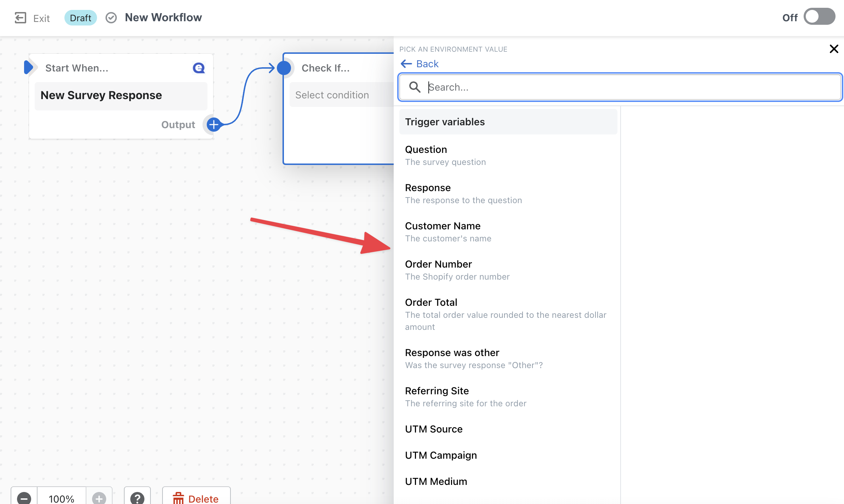Pick the UTM Campaign variable
844x504 pixels.
[508, 455]
